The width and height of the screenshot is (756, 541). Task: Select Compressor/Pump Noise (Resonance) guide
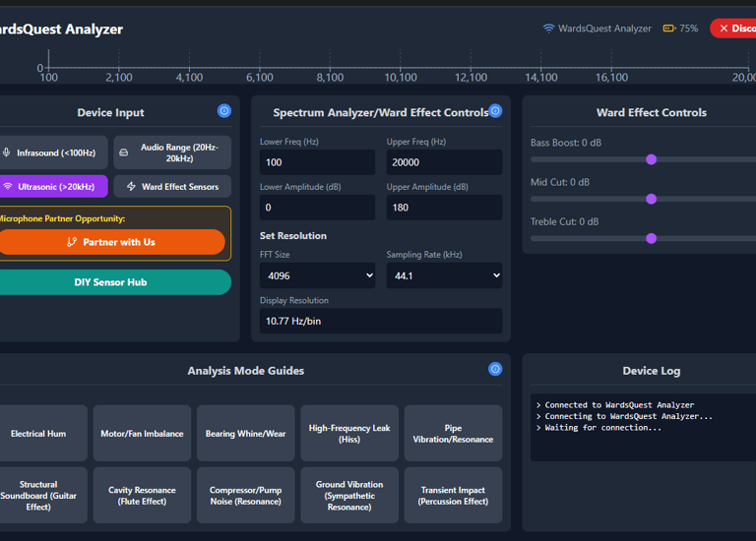[246, 495]
